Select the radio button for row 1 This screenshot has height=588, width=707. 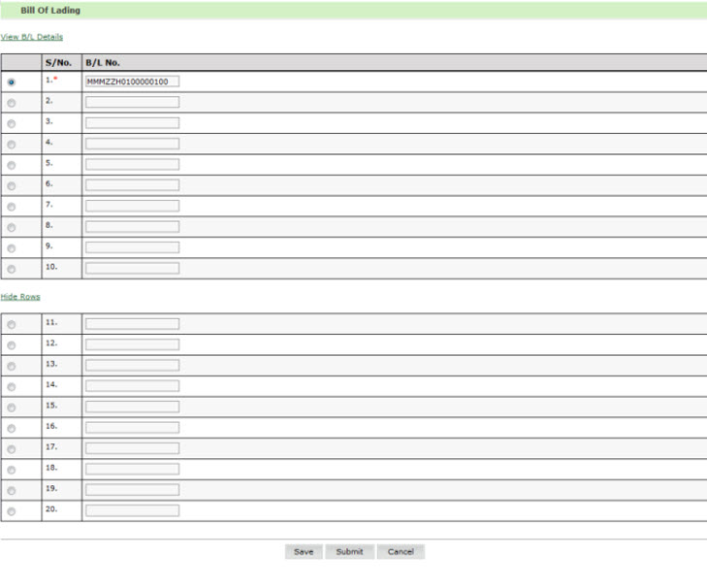12,82
